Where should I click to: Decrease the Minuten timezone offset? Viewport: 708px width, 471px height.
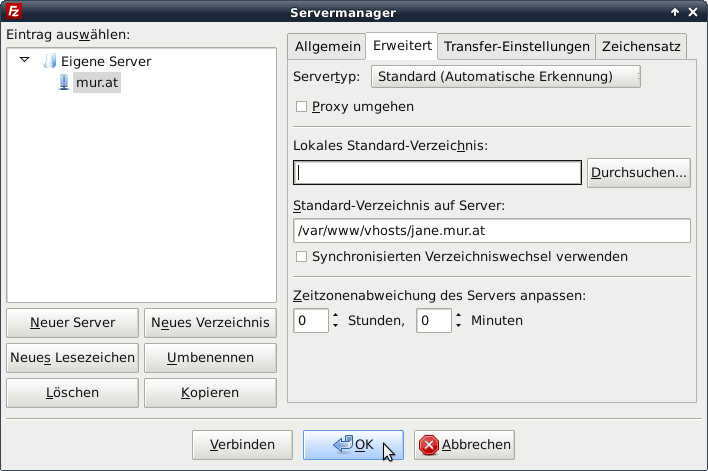tap(458, 326)
